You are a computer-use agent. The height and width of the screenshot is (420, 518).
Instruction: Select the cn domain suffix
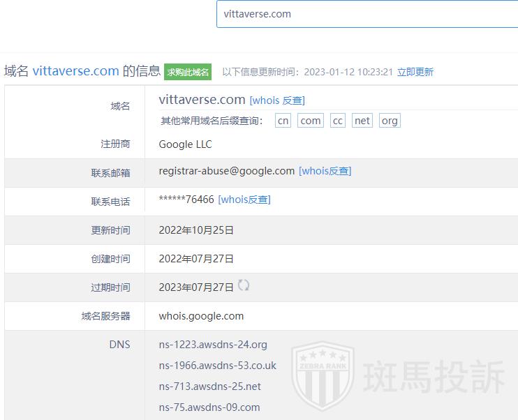click(283, 121)
